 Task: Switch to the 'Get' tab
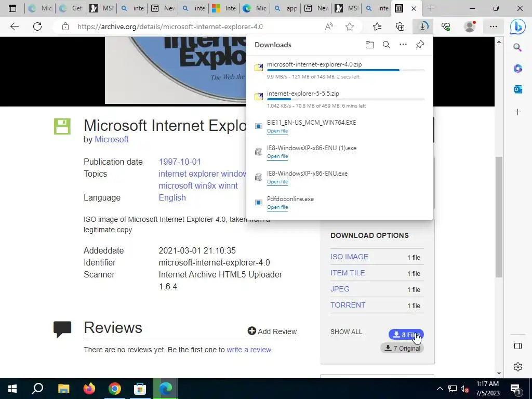click(71, 8)
